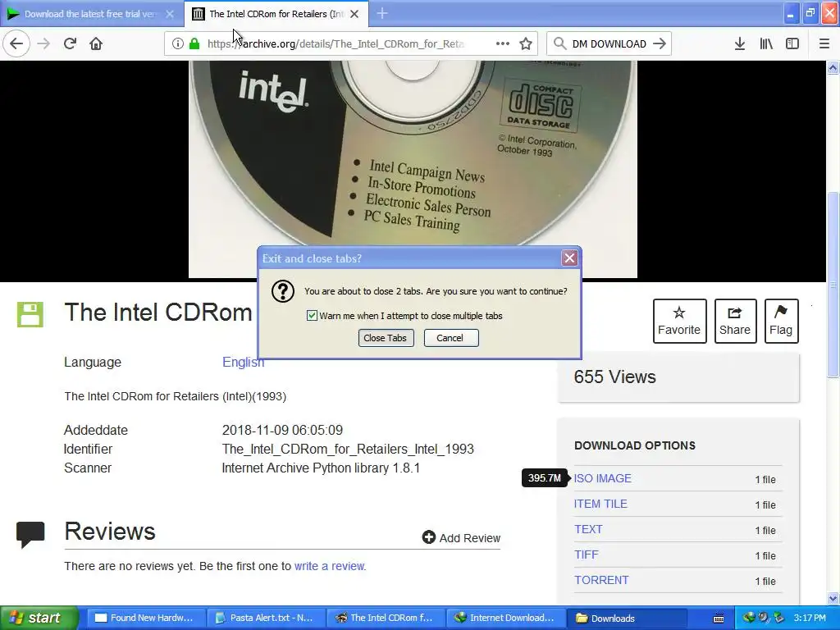This screenshot has width=840, height=630.
Task: Switch to Internet Download Manager taskbar item
Action: [x=504, y=618]
